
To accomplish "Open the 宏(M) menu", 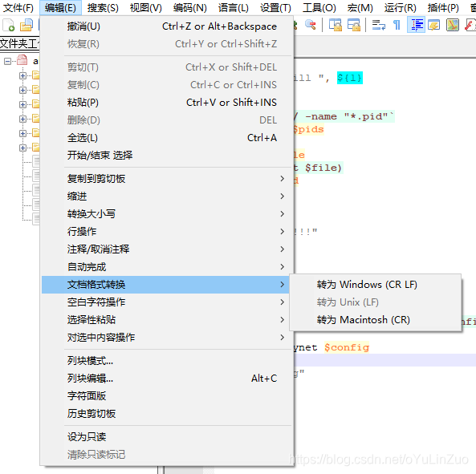I will (360, 7).
